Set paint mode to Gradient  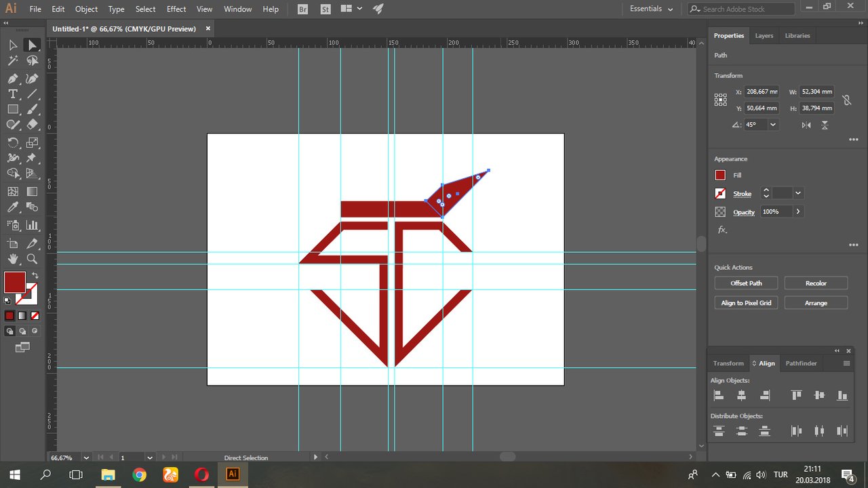click(22, 316)
